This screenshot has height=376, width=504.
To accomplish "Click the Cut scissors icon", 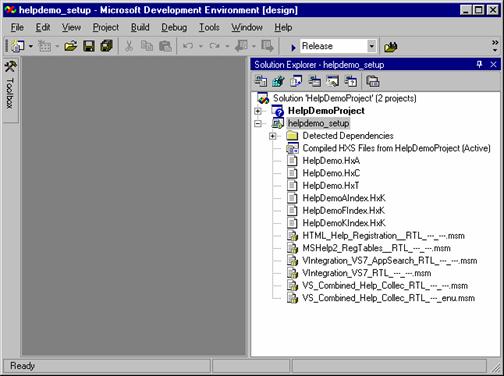I will (x=129, y=46).
